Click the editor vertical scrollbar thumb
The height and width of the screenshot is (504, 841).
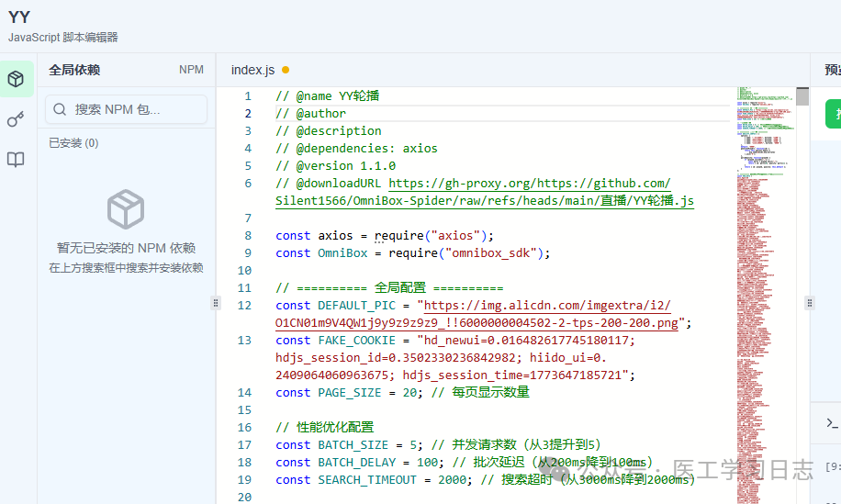click(802, 97)
